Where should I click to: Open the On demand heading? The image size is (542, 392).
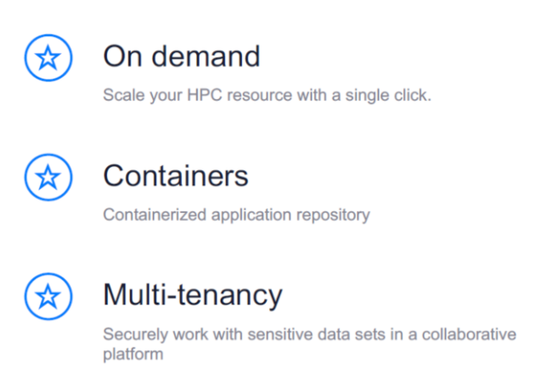point(182,57)
